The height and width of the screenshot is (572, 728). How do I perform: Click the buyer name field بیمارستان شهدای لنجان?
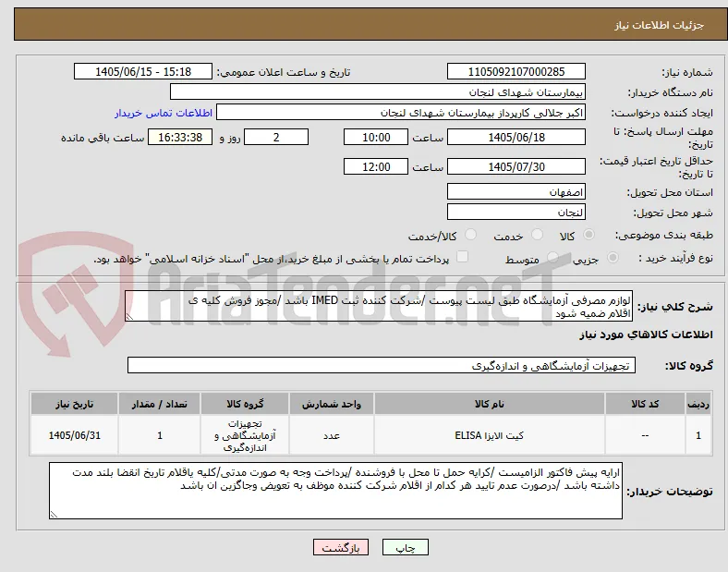[x=378, y=91]
